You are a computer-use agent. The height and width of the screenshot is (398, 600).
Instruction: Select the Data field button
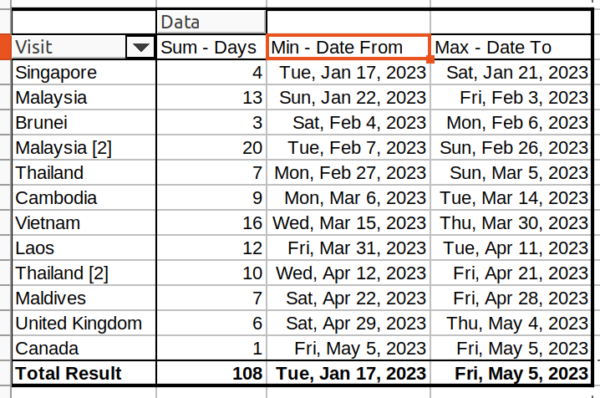click(211, 22)
